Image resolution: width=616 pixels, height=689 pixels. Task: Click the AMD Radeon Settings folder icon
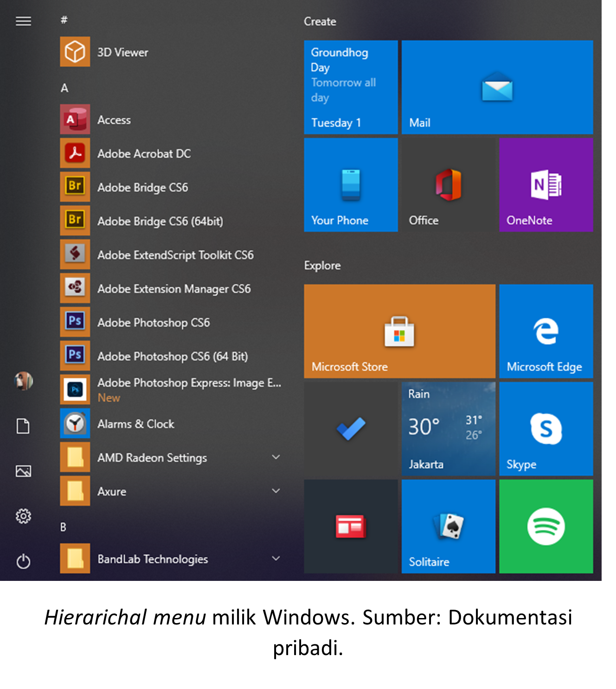[x=75, y=457]
